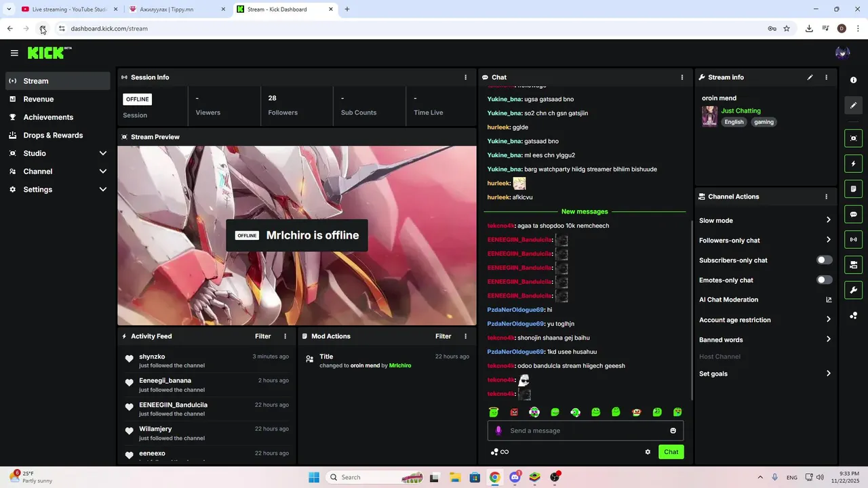Toggle lightning bolt activity icon in right rail

point(853,163)
